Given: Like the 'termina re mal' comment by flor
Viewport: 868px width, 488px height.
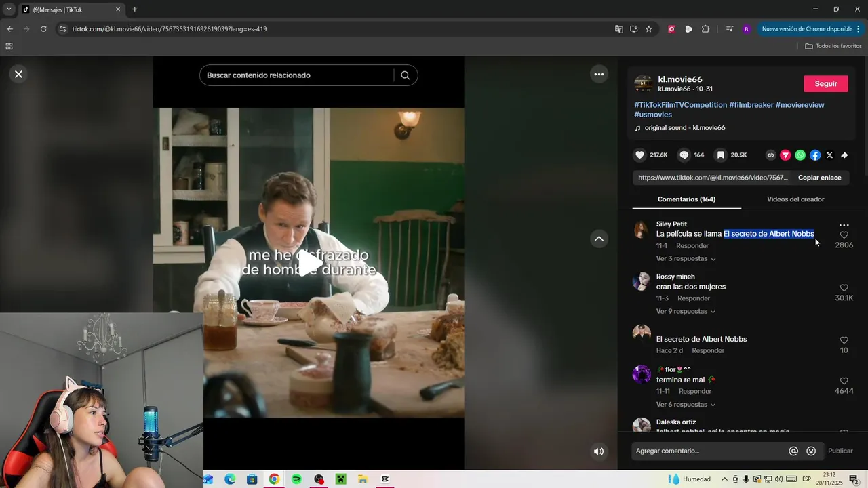Looking at the screenshot, I should point(844,381).
